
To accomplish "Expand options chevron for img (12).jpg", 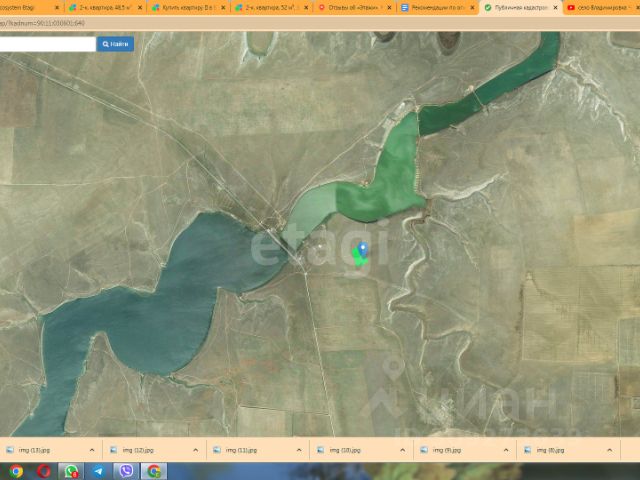I will (x=196, y=450).
